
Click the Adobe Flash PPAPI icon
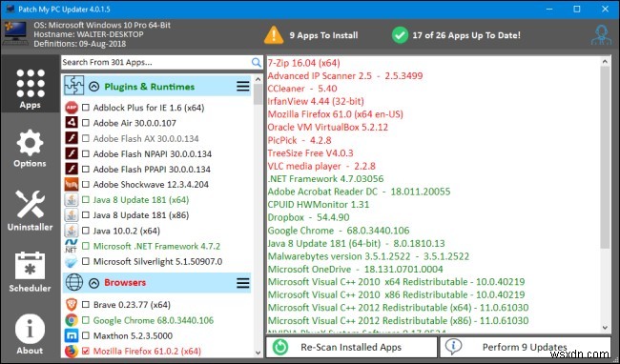[x=72, y=169]
